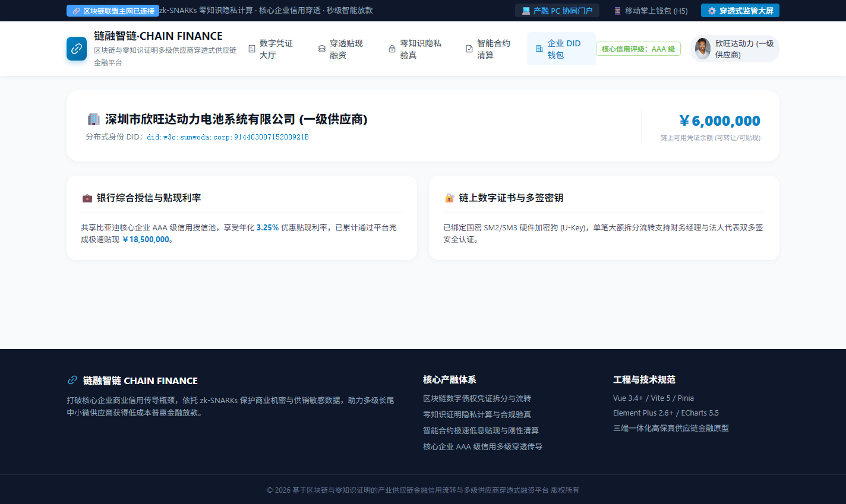Viewport: 846px width, 504px height.
Task: Click the 区块链联盟主网已连接 status badge
Action: pos(113,11)
